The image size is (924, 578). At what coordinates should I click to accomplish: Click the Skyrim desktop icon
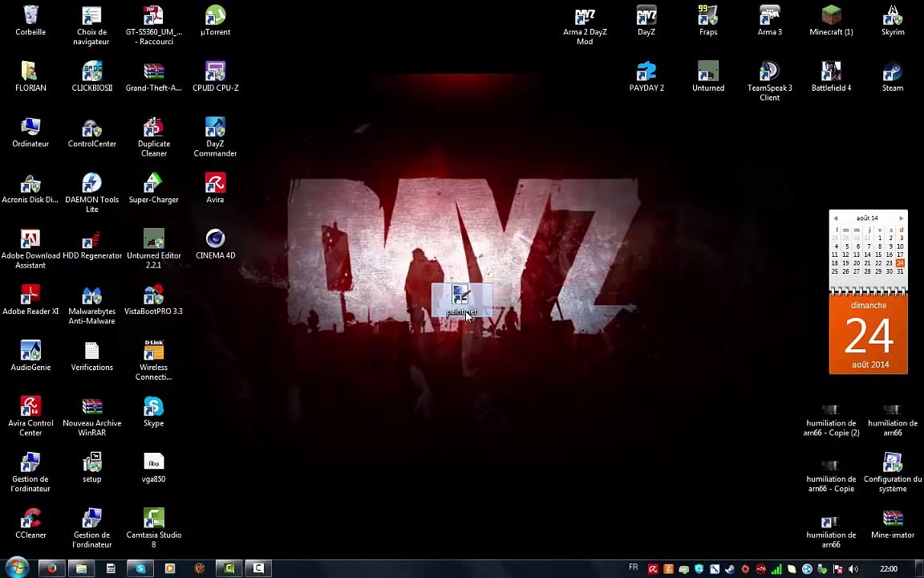pos(893,21)
